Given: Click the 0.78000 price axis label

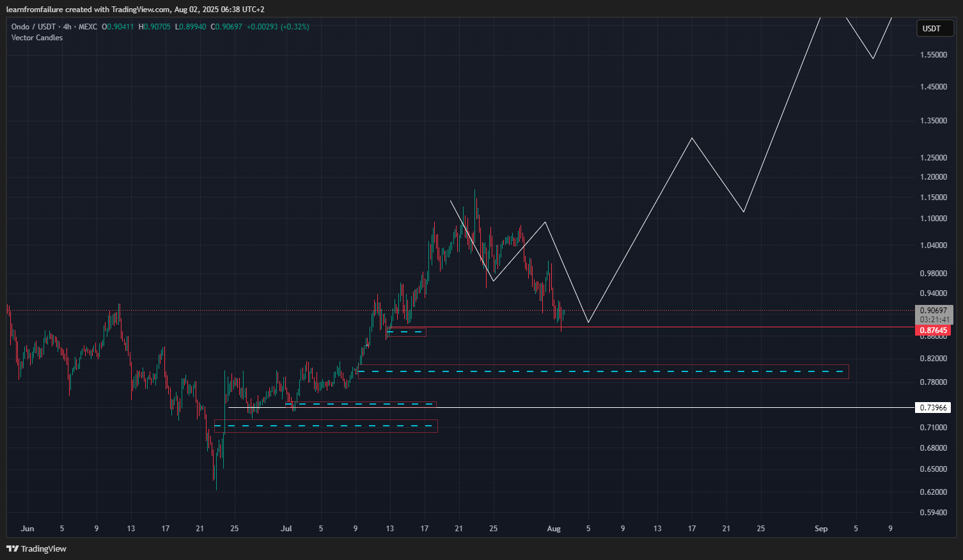Looking at the screenshot, I should (x=934, y=382).
